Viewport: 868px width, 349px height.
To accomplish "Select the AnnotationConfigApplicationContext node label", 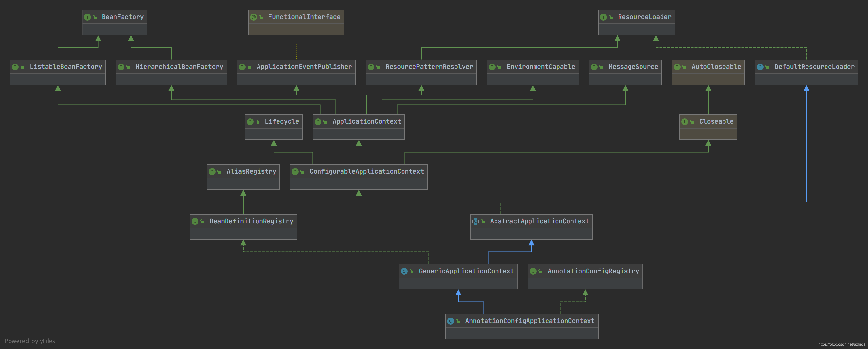I will (530, 321).
